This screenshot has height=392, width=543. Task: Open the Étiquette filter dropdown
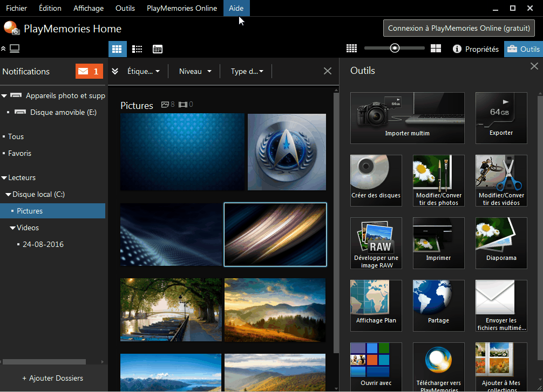(144, 71)
